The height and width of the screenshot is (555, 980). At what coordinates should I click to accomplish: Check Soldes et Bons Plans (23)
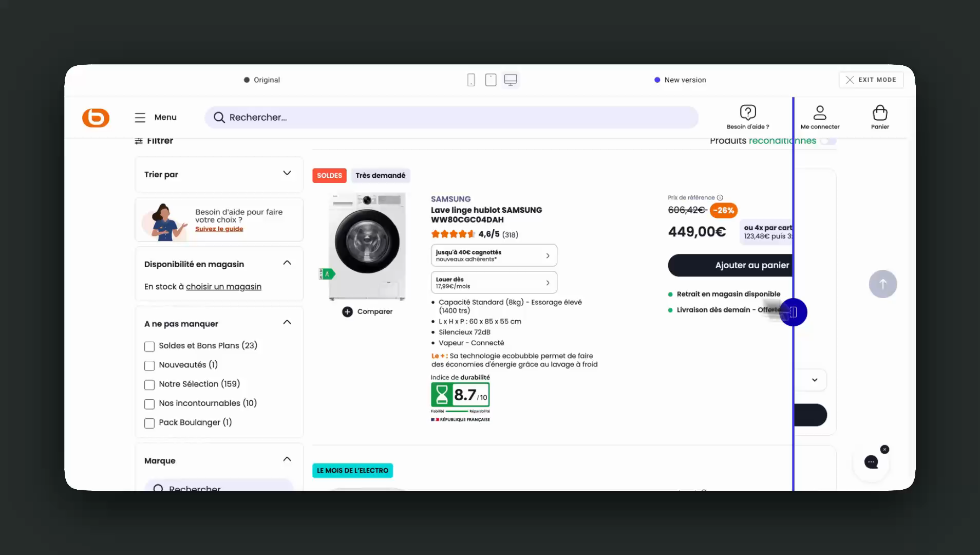[x=149, y=346]
